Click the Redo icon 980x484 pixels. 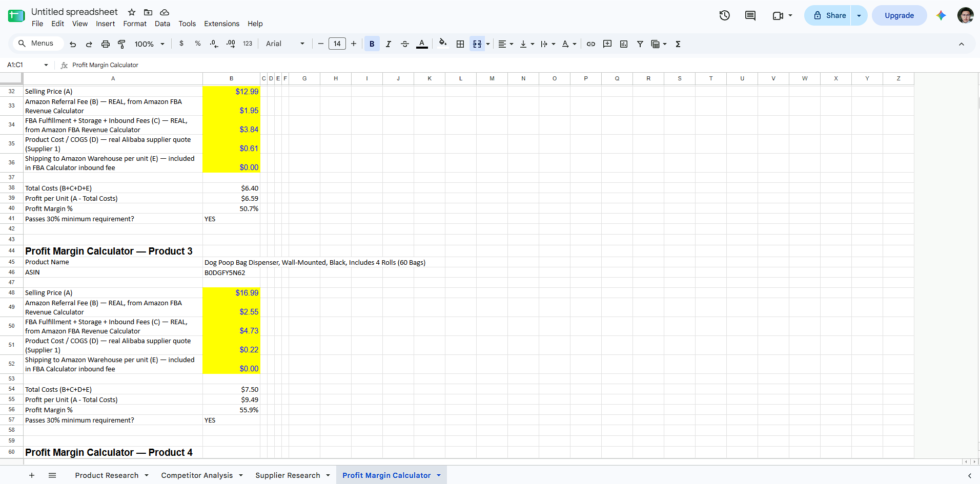tap(89, 44)
